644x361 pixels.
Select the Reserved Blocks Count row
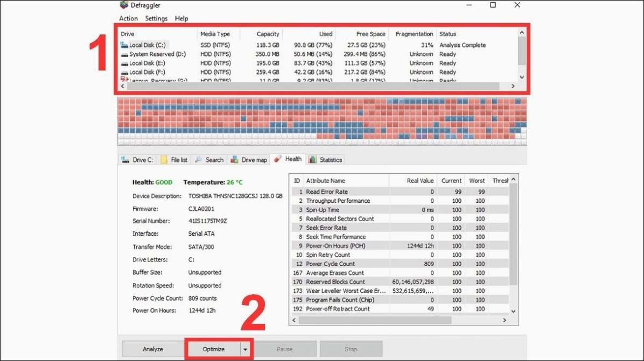[x=400, y=282]
